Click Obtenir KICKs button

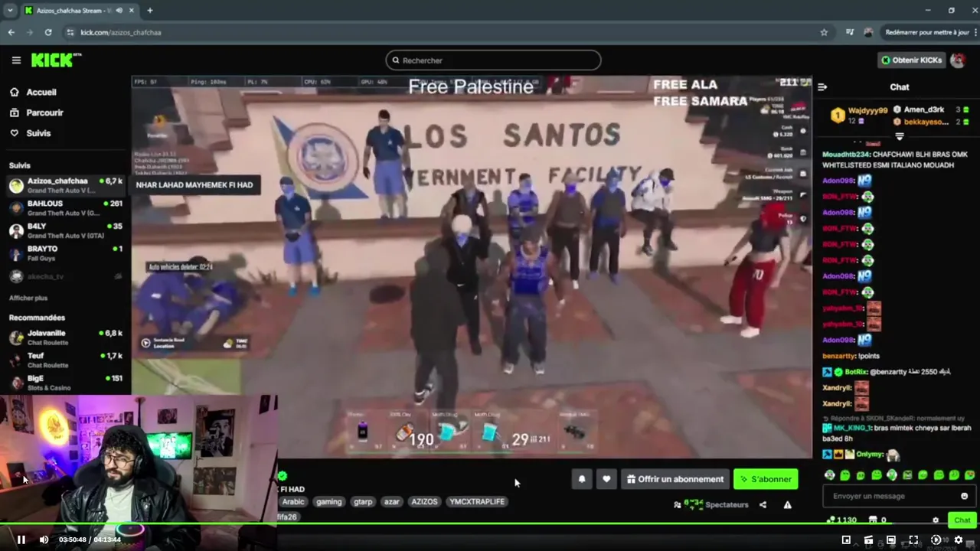point(911,60)
